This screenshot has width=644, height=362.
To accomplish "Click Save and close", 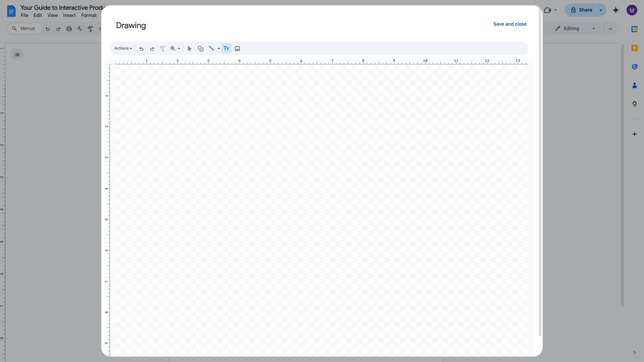I will point(510,24).
